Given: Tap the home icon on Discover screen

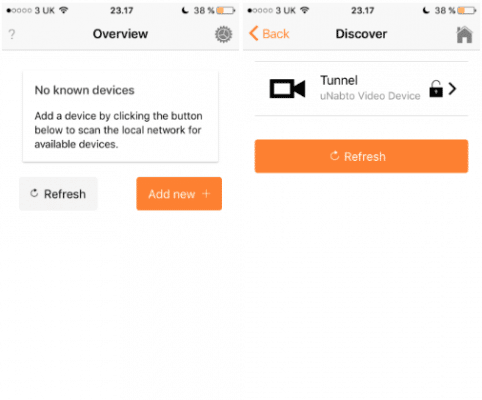Looking at the screenshot, I should (464, 34).
